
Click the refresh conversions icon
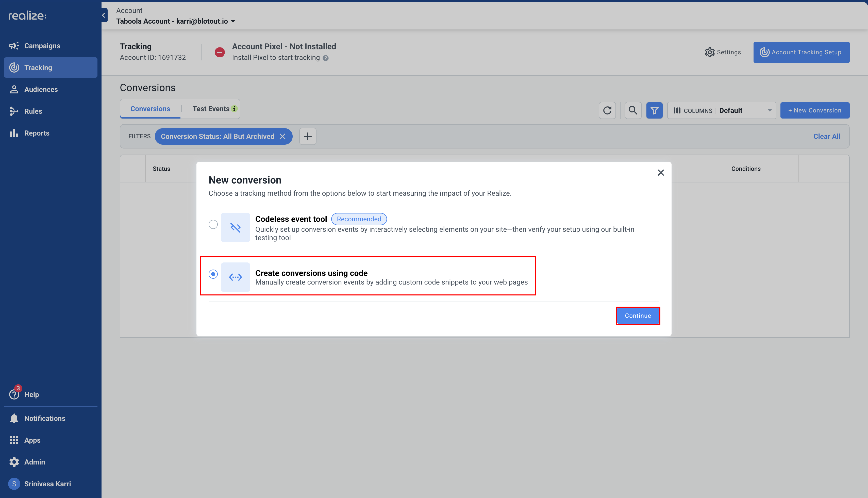607,110
